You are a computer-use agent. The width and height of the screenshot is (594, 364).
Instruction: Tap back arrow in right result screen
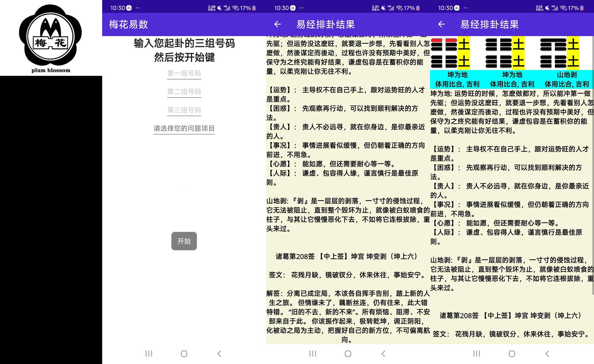coord(441,24)
